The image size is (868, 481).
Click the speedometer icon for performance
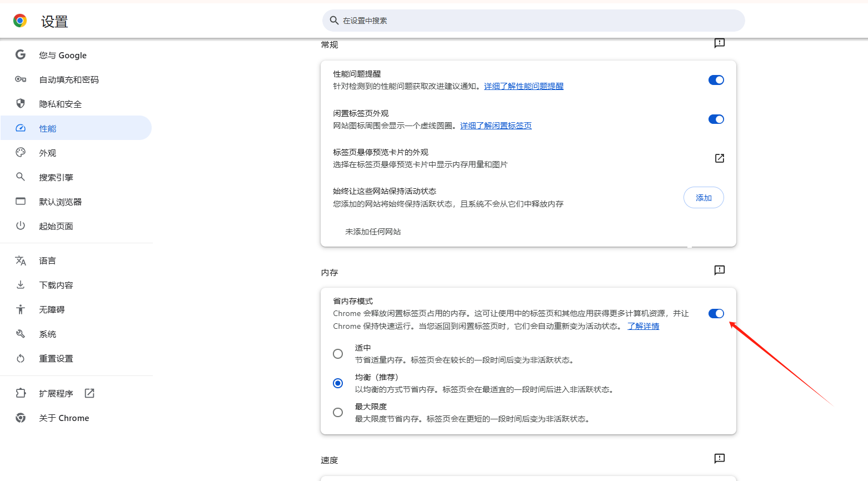click(x=21, y=128)
